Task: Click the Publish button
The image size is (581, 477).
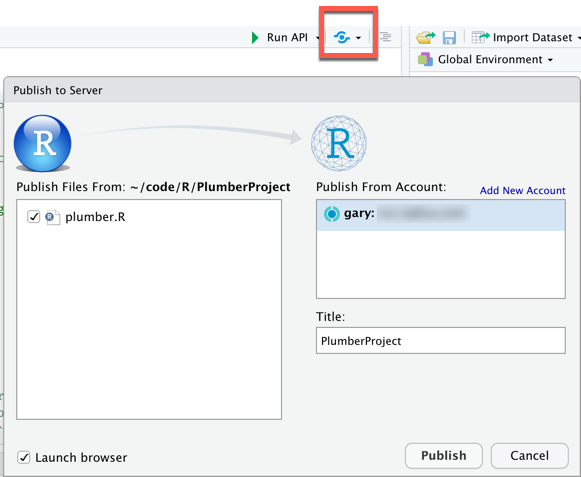Action: pyautogui.click(x=444, y=456)
